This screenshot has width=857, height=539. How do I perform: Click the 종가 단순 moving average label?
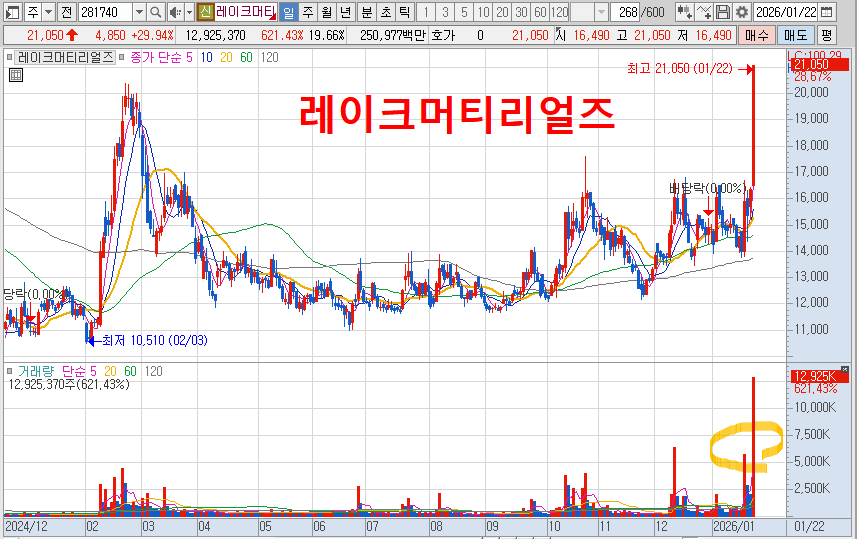click(x=157, y=57)
